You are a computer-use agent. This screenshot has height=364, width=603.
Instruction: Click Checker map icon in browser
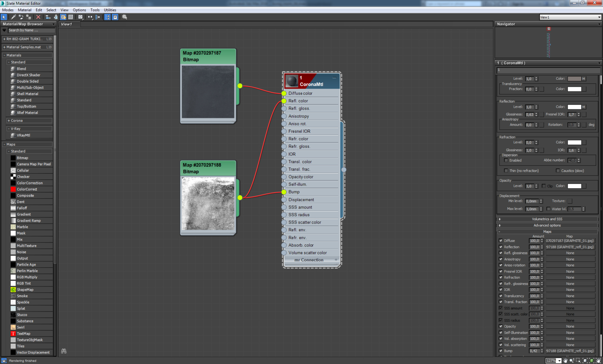click(x=13, y=177)
